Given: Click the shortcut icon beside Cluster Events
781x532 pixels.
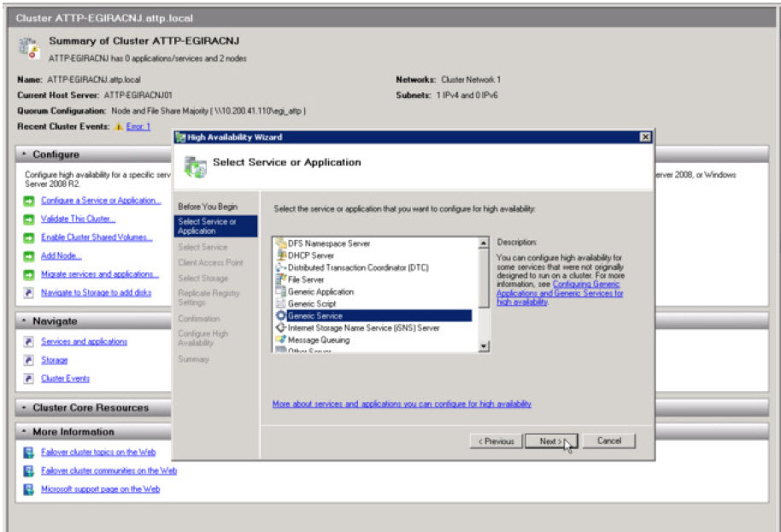Looking at the screenshot, I should (29, 378).
